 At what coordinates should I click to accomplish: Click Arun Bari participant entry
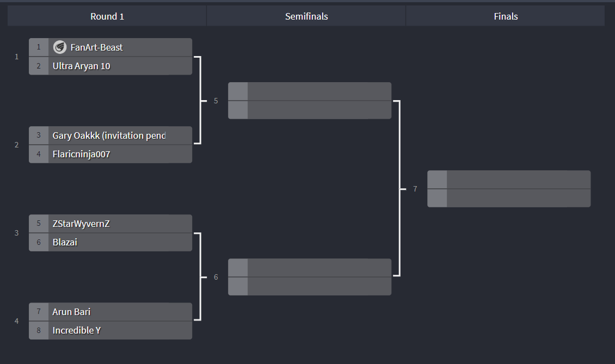coord(110,312)
